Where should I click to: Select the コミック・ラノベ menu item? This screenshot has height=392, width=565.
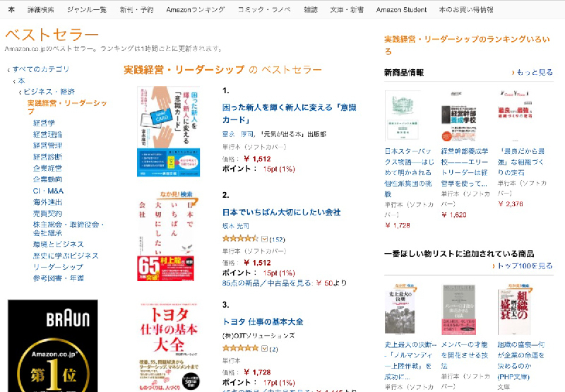(x=264, y=10)
